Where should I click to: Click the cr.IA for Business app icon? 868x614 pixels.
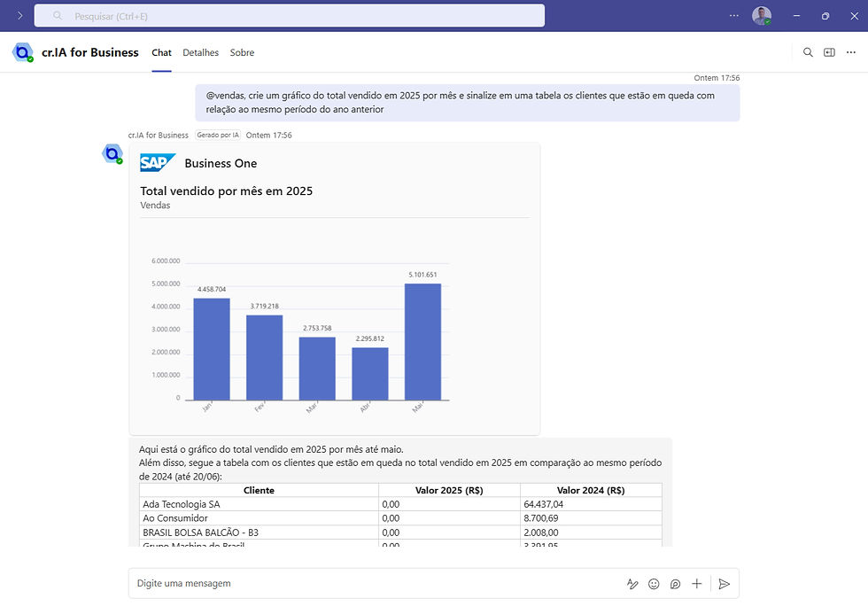point(23,52)
